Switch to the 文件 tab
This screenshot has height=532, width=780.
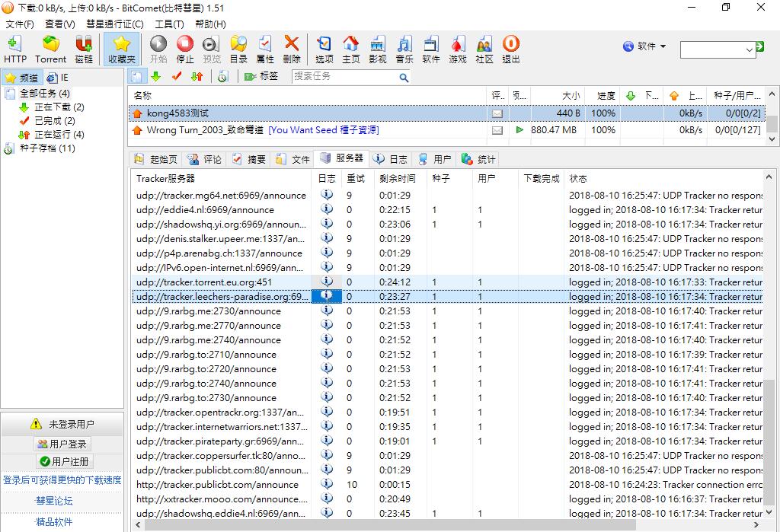tap(292, 159)
